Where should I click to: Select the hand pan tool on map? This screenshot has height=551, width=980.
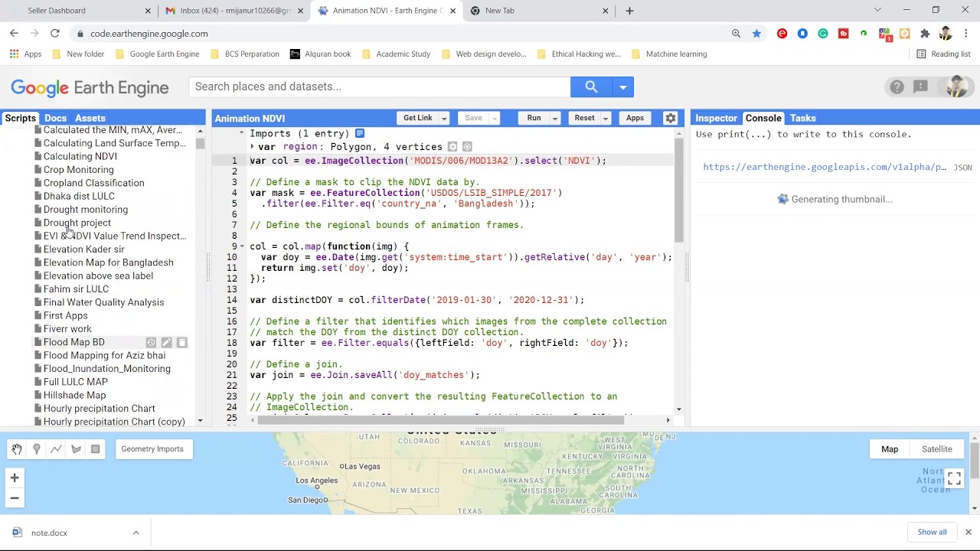click(x=17, y=449)
